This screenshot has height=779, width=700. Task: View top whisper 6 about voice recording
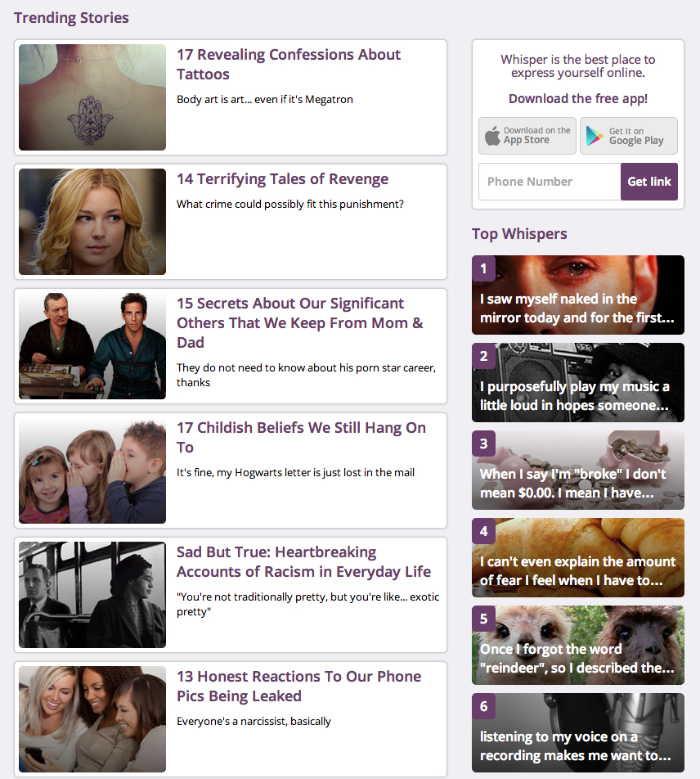click(x=578, y=733)
